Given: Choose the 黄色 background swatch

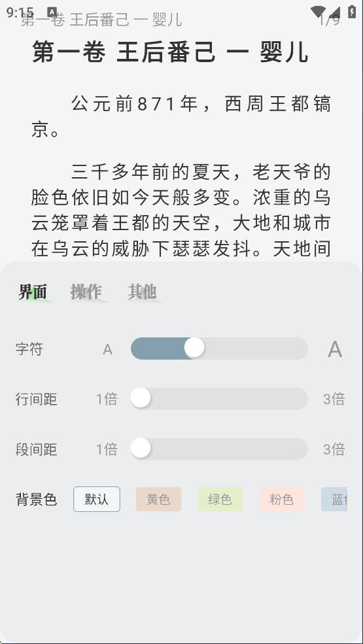Looking at the screenshot, I should pos(158,499).
